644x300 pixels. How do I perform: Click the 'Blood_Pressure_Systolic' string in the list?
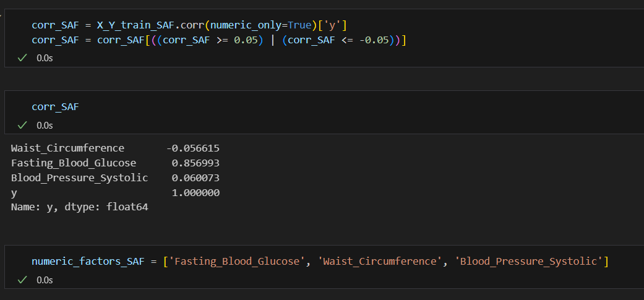(x=528, y=262)
